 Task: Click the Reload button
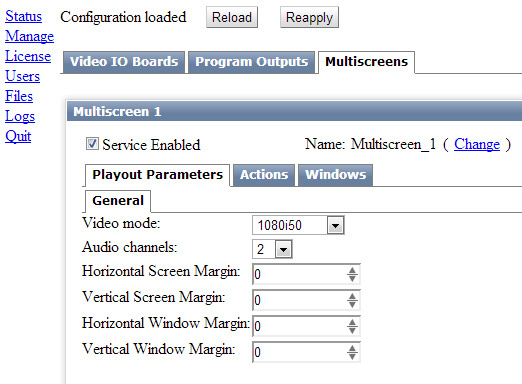(232, 17)
